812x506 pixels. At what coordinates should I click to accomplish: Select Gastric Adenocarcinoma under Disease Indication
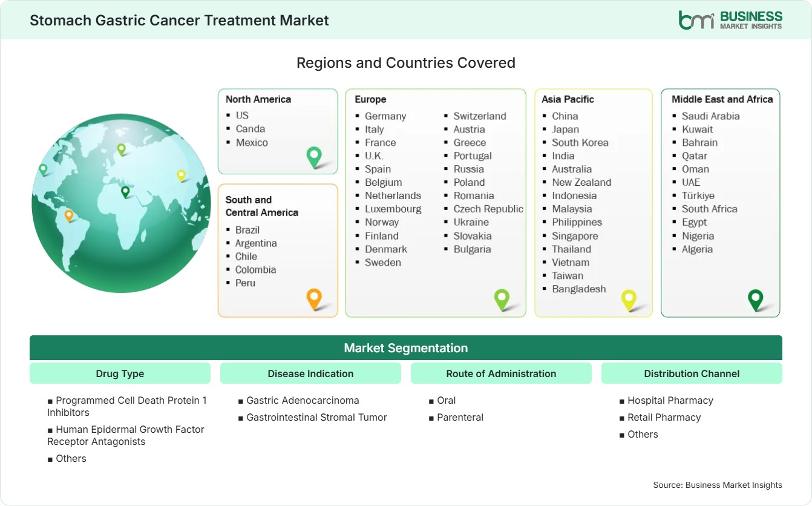[x=303, y=400]
